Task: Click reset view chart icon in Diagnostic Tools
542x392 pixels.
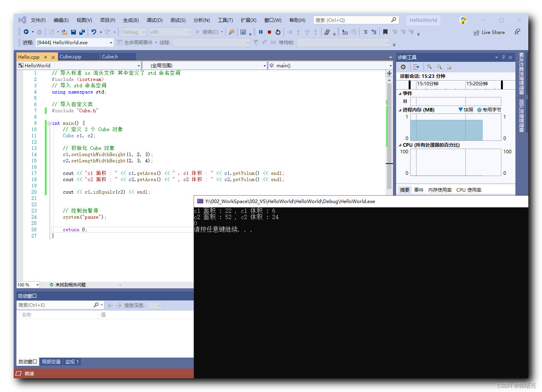Action: (449, 67)
